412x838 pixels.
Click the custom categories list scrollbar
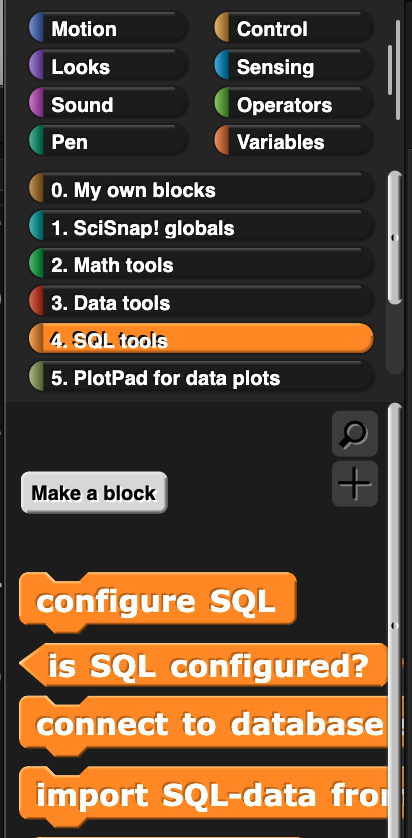395,238
